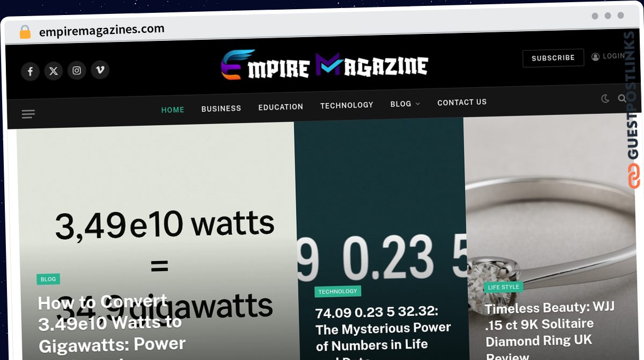644x360 pixels.
Task: Click the Empire Magazine logo
Action: pos(325,64)
